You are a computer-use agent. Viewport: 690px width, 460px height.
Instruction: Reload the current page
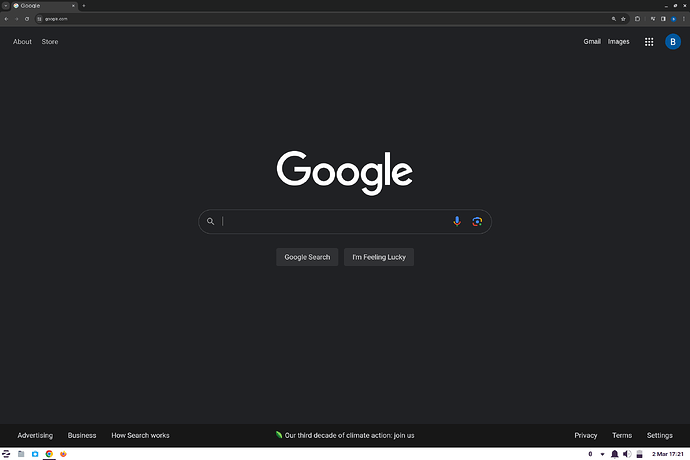[x=27, y=19]
